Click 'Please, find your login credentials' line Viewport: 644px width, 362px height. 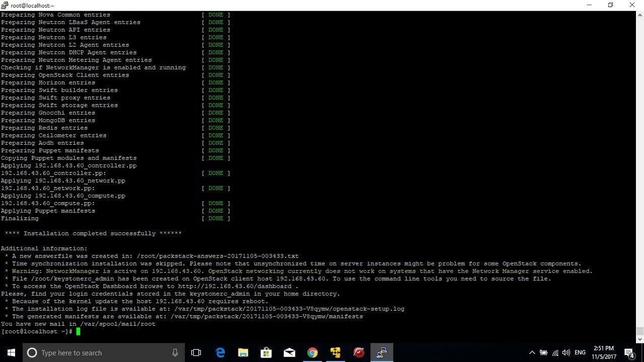[x=171, y=294]
